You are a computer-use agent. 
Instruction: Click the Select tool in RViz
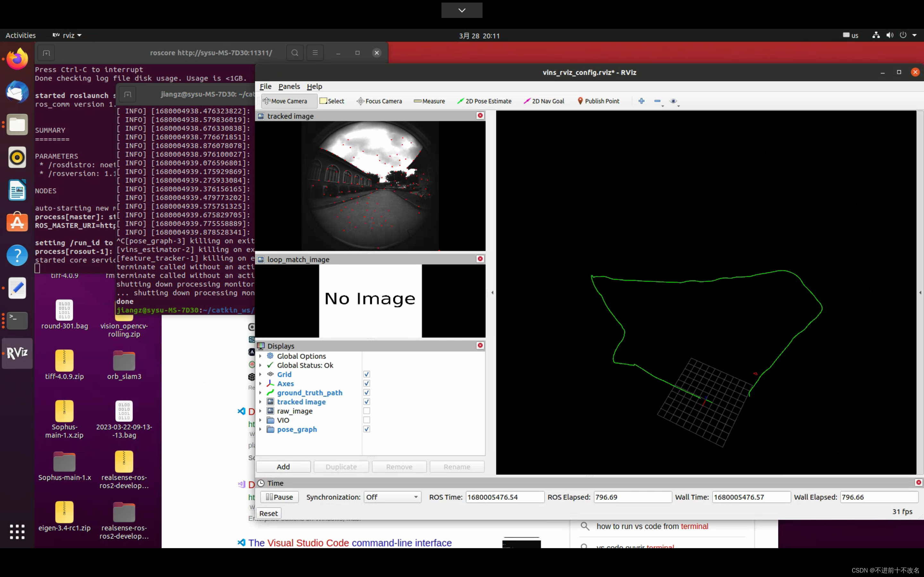tap(332, 101)
